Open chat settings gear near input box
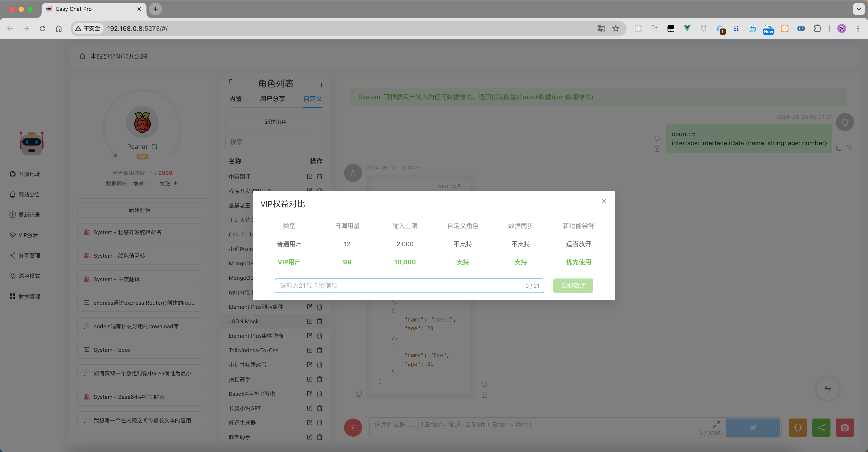This screenshot has width=868, height=452. [x=797, y=427]
